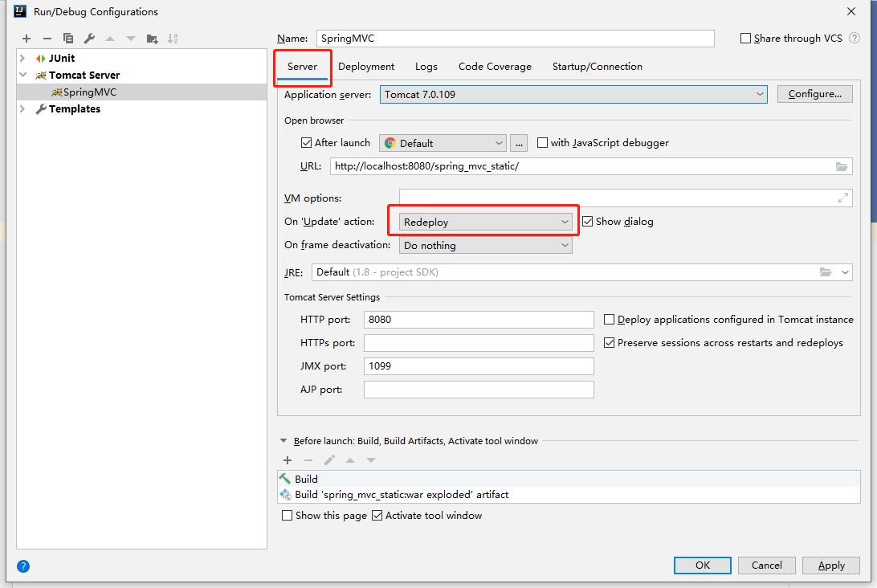
Task: Expand the JUnit tree node
Action: point(22,58)
